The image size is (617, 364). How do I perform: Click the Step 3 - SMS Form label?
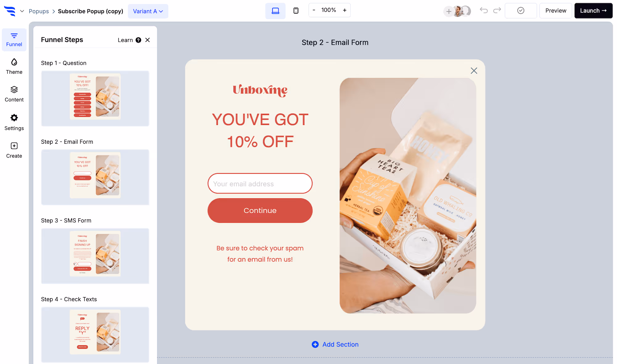(x=66, y=221)
